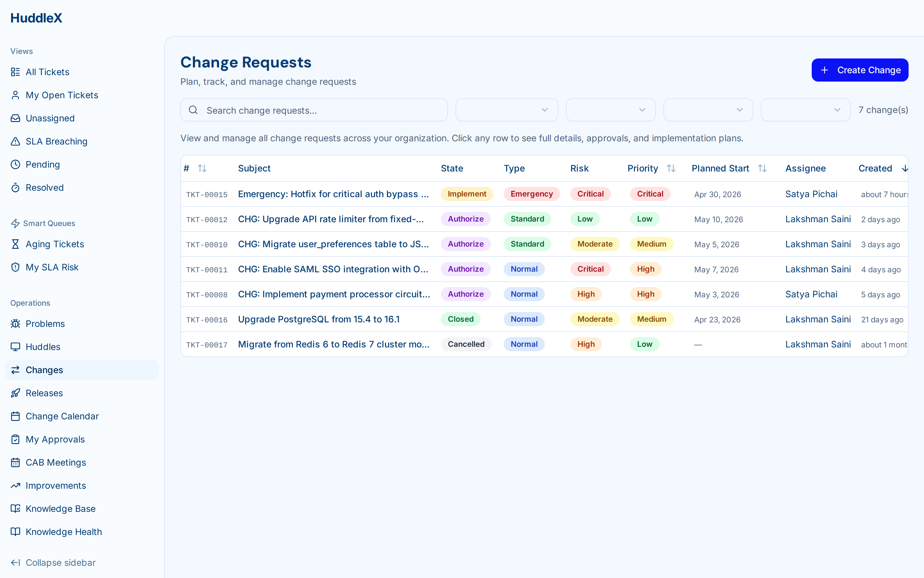Screen dimensions: 924x578
Task: Open Aging Tickets smart queue
Action: pos(82,244)
